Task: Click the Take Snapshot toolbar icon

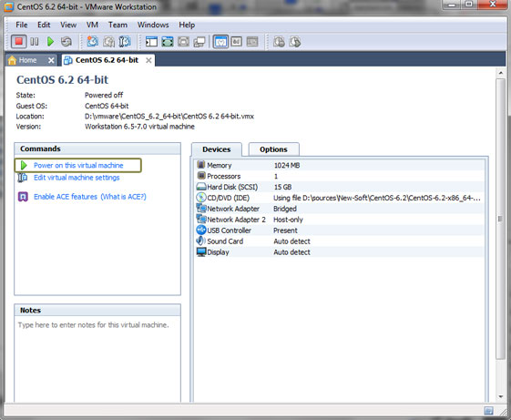Action: 93,41
